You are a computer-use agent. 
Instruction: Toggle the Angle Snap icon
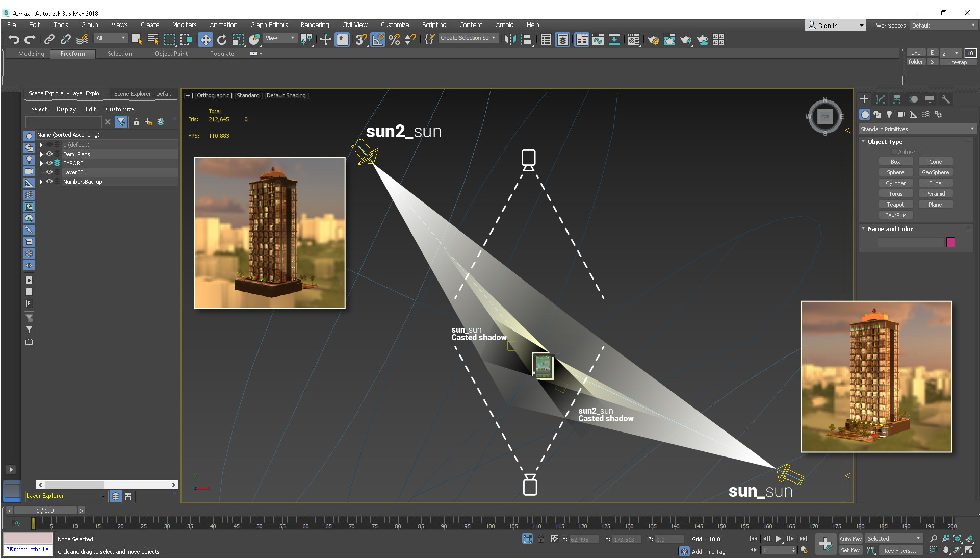click(x=378, y=39)
